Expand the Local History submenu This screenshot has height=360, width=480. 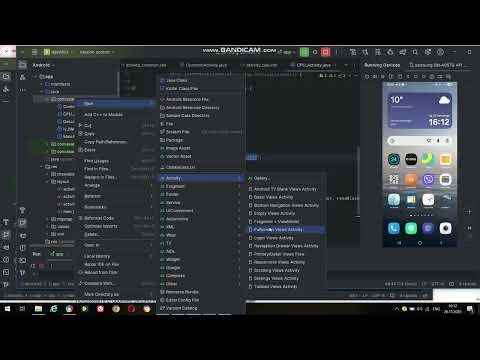pyautogui.click(x=116, y=256)
